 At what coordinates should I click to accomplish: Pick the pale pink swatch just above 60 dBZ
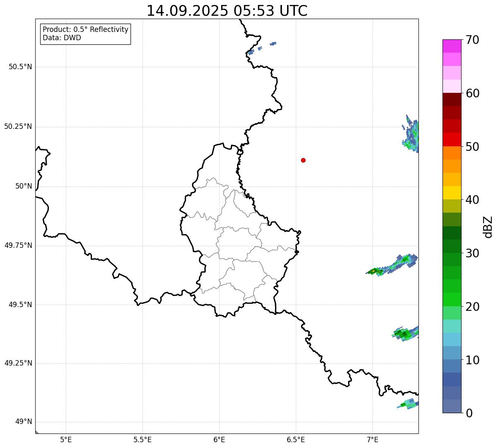click(452, 86)
